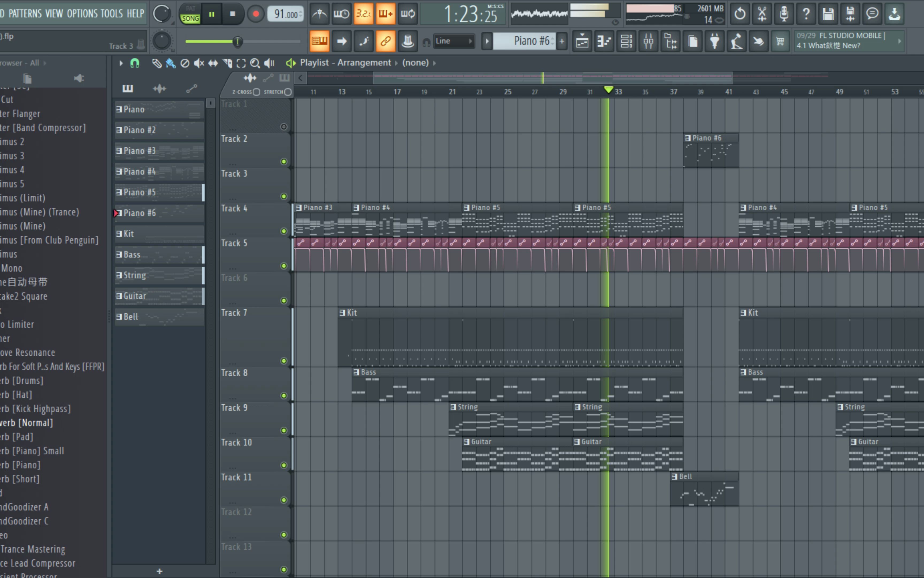Select the Piano #6 pattern in picker
Image resolution: width=924 pixels, height=578 pixels.
coord(160,213)
